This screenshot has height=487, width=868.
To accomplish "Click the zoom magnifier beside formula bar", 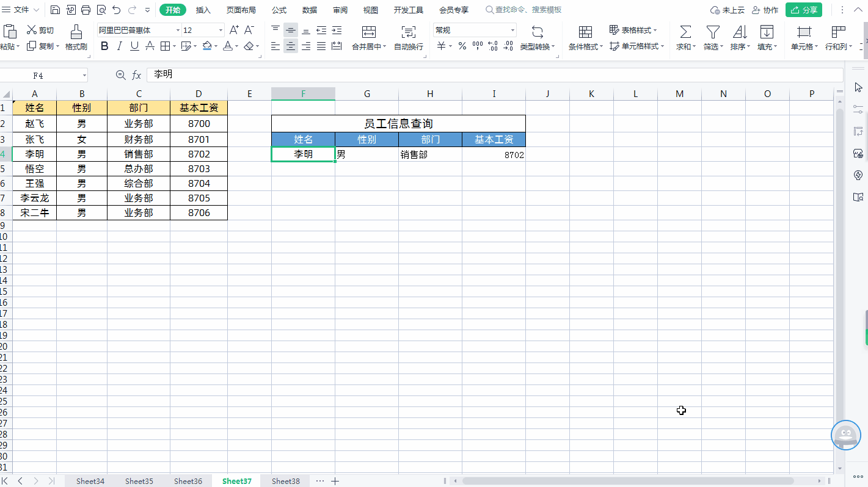I will click(120, 75).
